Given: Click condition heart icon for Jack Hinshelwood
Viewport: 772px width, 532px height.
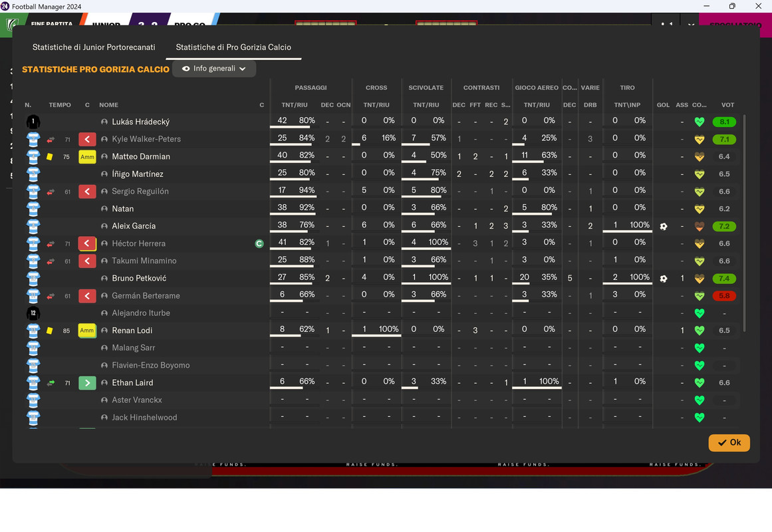Looking at the screenshot, I should tap(699, 418).
